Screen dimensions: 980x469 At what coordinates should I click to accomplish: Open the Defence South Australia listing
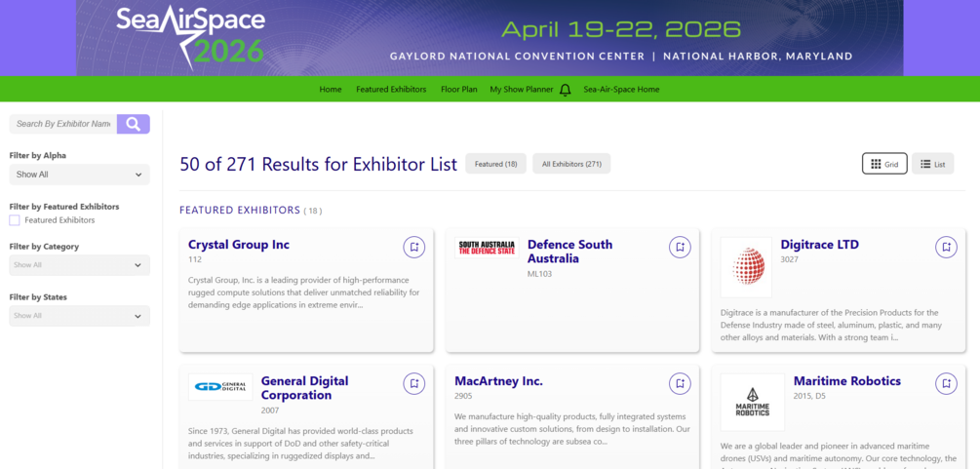pyautogui.click(x=570, y=252)
